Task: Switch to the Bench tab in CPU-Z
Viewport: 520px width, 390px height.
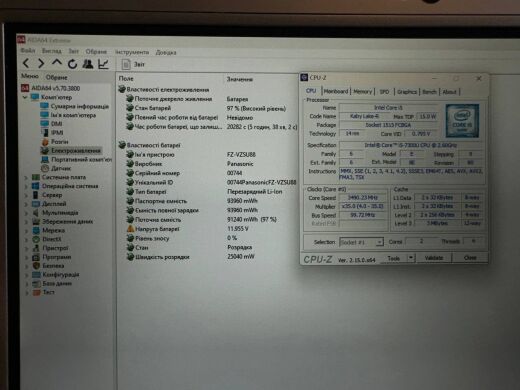Action: pyautogui.click(x=429, y=92)
